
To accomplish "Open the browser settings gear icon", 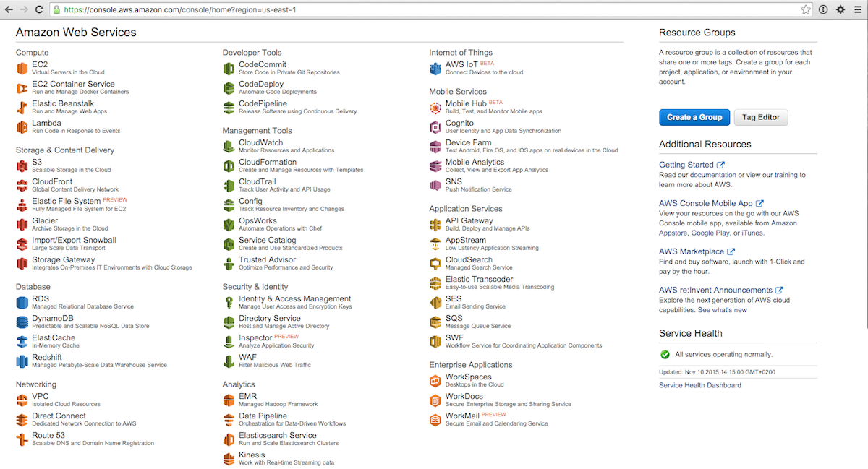I will [x=841, y=9].
